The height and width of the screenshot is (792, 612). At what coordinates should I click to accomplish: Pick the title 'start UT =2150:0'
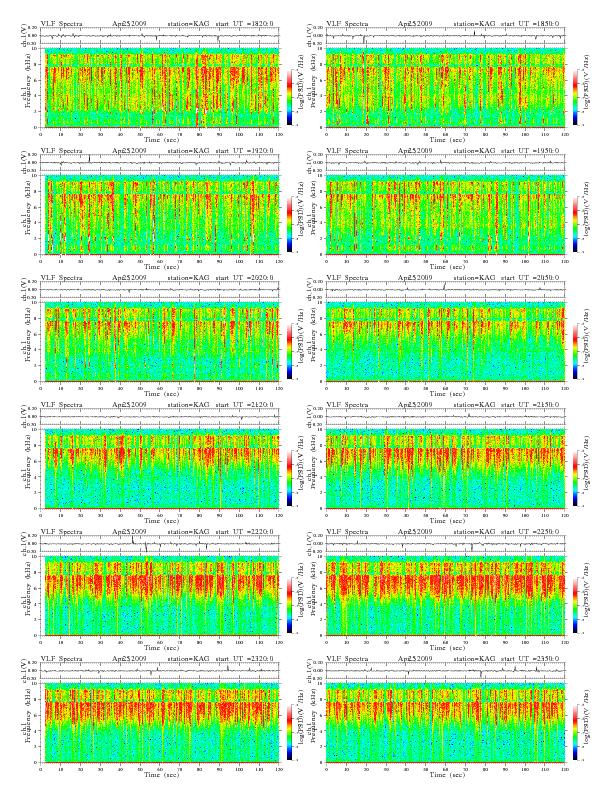(x=530, y=405)
